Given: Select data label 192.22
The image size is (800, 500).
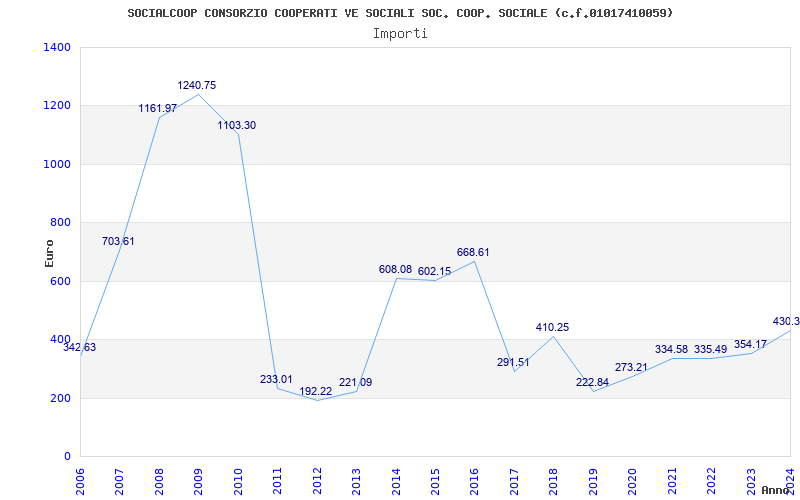Looking at the screenshot, I should (315, 391).
